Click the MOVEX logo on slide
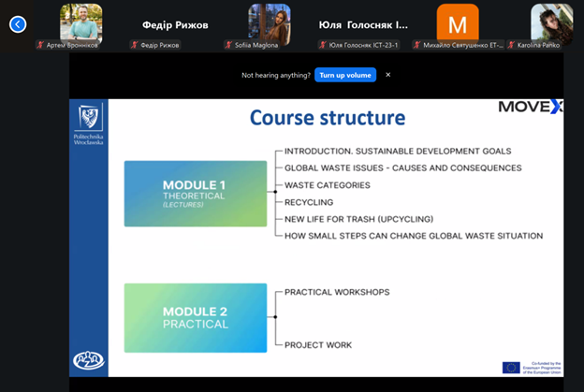The width and height of the screenshot is (584, 392). [x=530, y=107]
